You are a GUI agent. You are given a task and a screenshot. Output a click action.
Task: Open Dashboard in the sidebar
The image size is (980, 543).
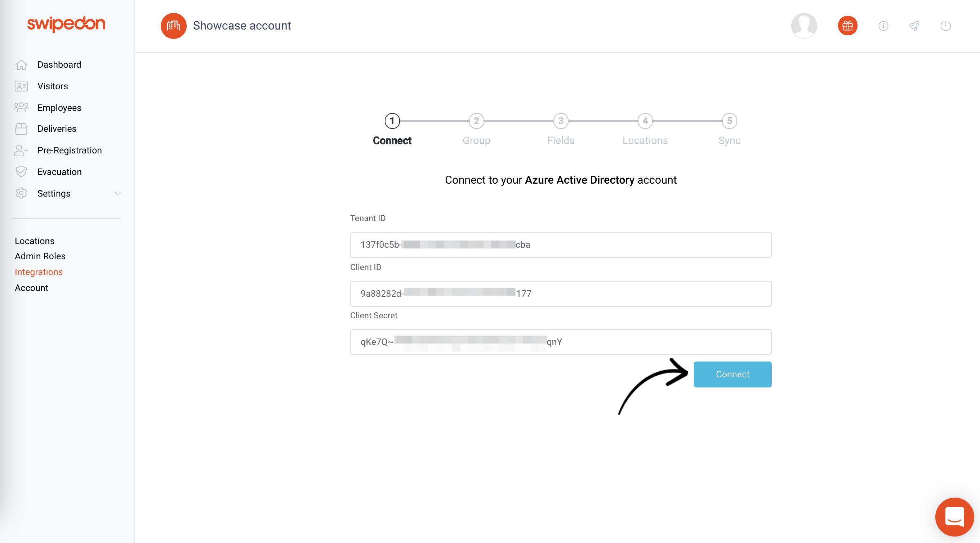[59, 65]
